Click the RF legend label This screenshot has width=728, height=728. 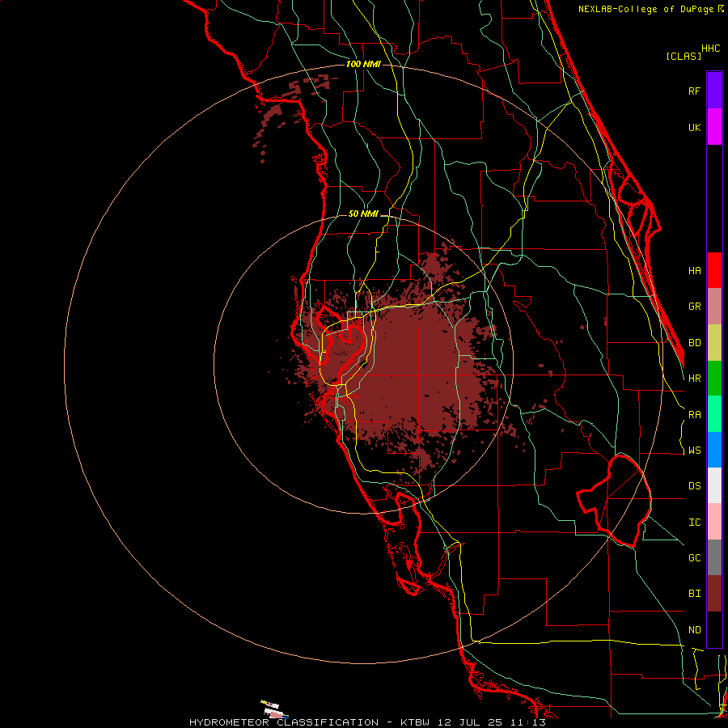click(x=694, y=91)
